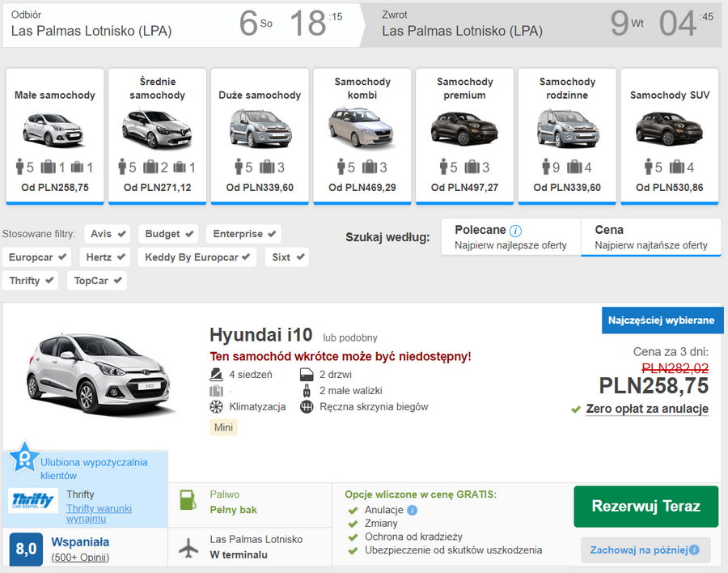Select the Samochody premium category card
Viewport: 728px width, 573px height.
coord(465,136)
